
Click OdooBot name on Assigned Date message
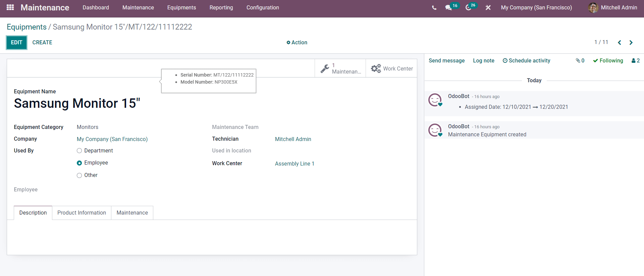pyautogui.click(x=459, y=96)
